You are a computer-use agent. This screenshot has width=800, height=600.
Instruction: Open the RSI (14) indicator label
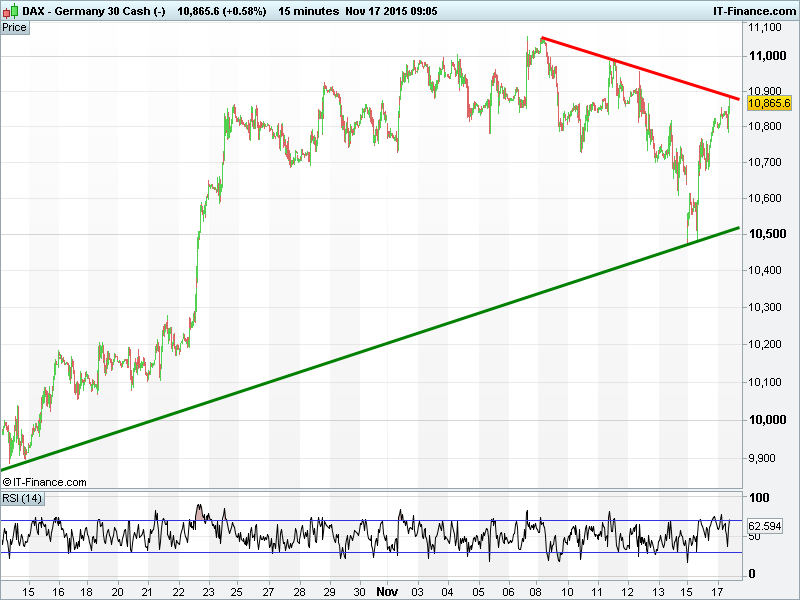[22, 499]
